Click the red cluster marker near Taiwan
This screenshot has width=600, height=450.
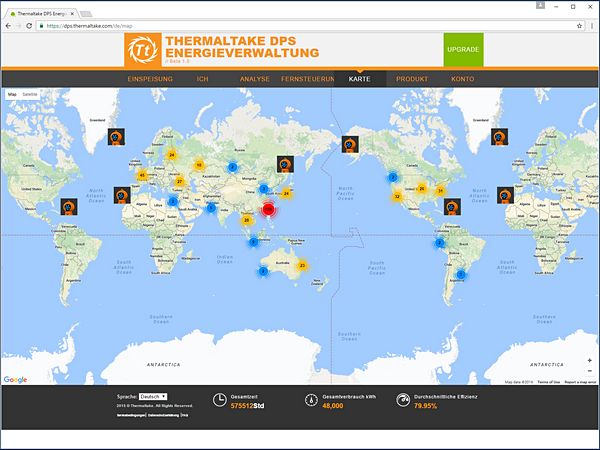click(268, 209)
